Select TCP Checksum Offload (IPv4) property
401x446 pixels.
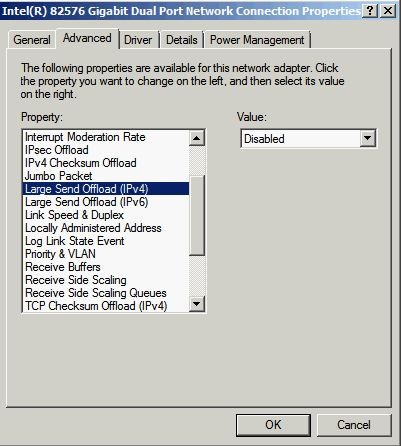coord(106,306)
